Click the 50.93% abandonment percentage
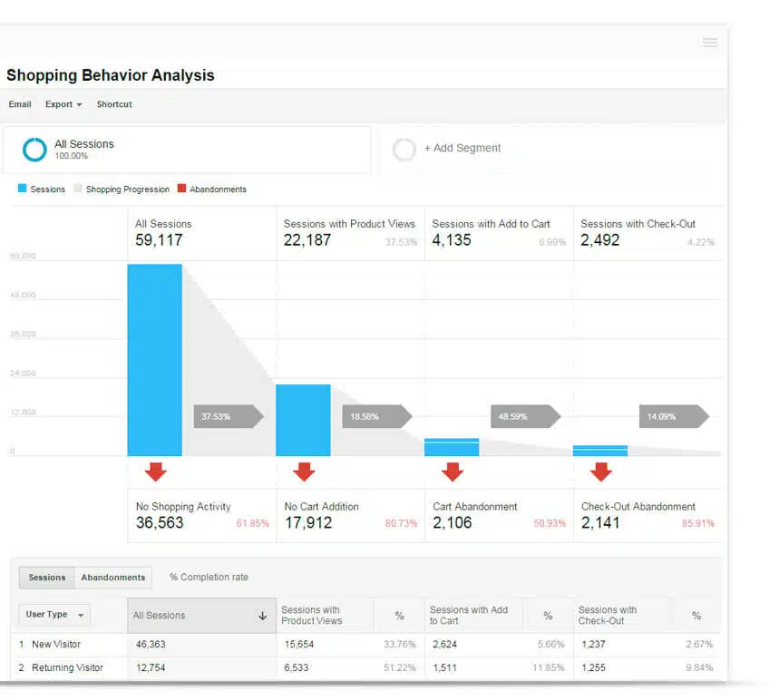779x700 pixels. 550,523
